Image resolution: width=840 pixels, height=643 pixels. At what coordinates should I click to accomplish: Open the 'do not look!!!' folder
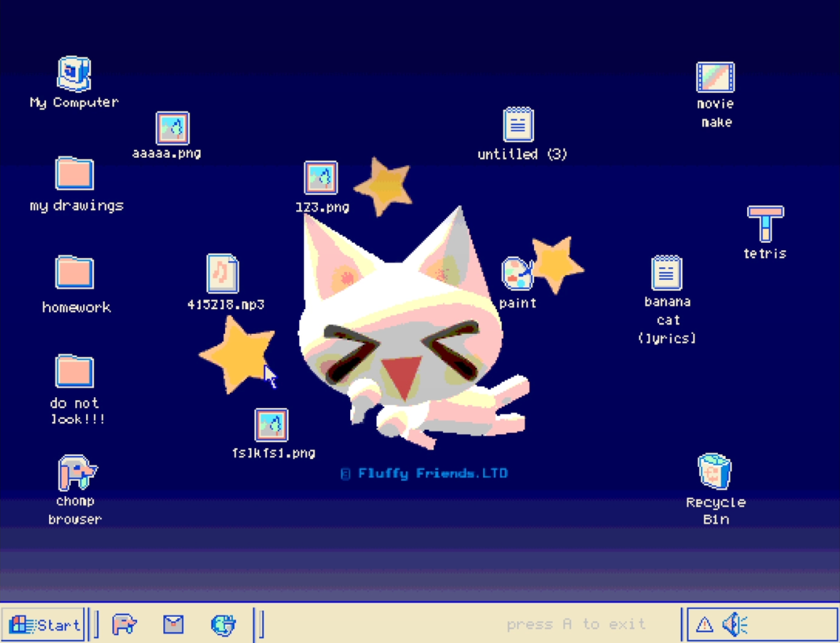(x=74, y=371)
